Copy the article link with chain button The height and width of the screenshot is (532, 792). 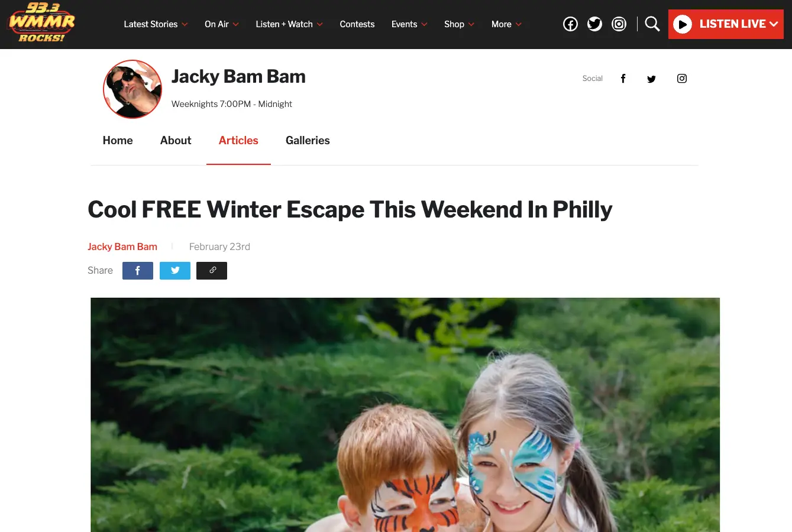(212, 271)
